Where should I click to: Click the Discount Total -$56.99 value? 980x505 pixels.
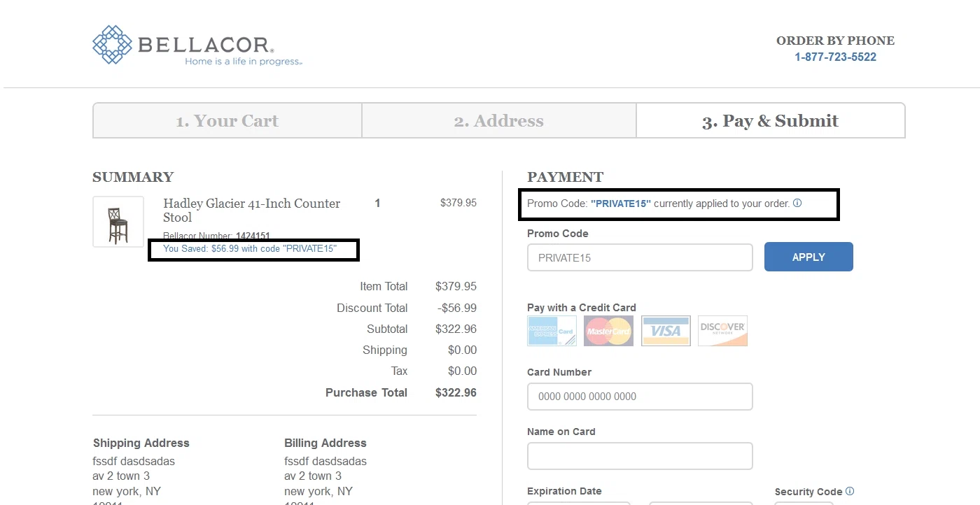tap(457, 308)
